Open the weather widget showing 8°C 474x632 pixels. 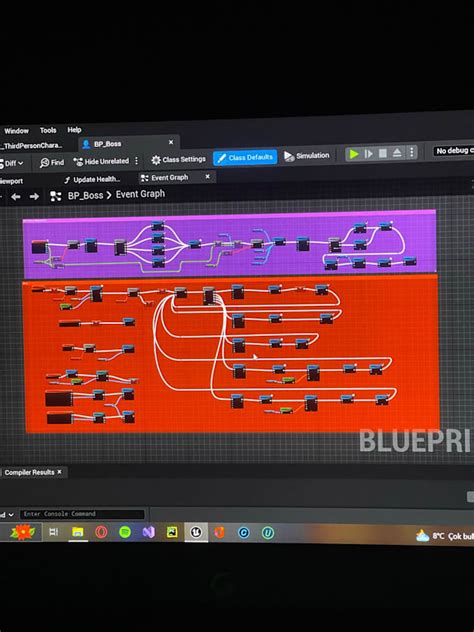(x=445, y=536)
